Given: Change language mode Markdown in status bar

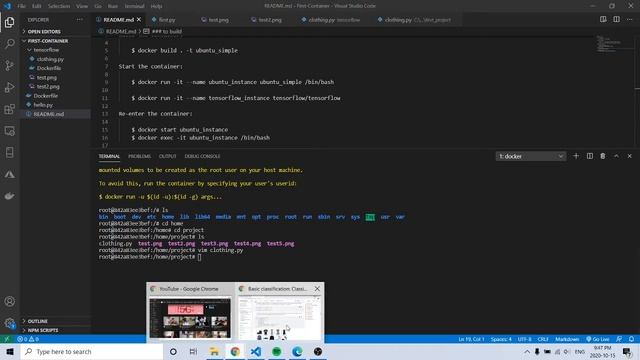Looking at the screenshot, I should (x=567, y=339).
